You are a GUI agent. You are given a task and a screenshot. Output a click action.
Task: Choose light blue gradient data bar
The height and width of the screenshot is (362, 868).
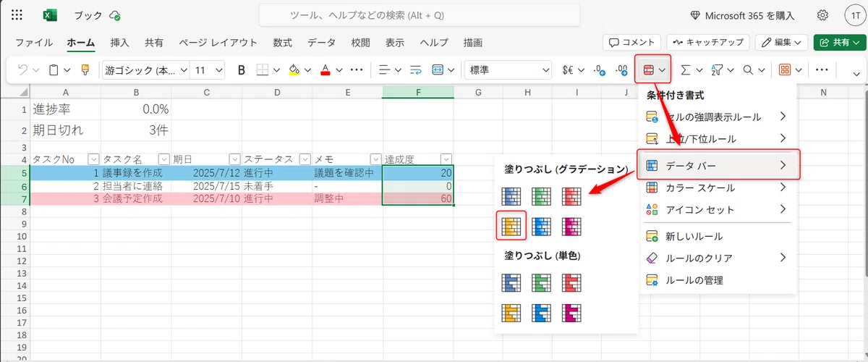(542, 227)
